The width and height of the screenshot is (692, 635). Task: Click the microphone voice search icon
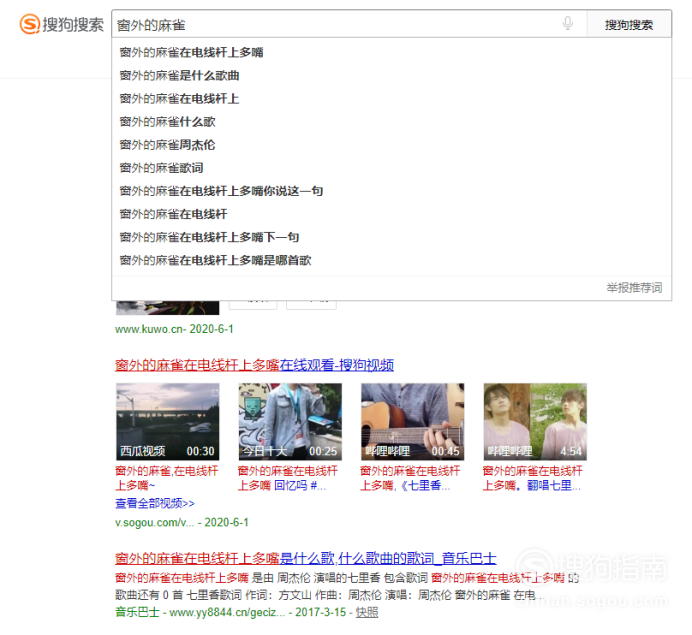568,23
